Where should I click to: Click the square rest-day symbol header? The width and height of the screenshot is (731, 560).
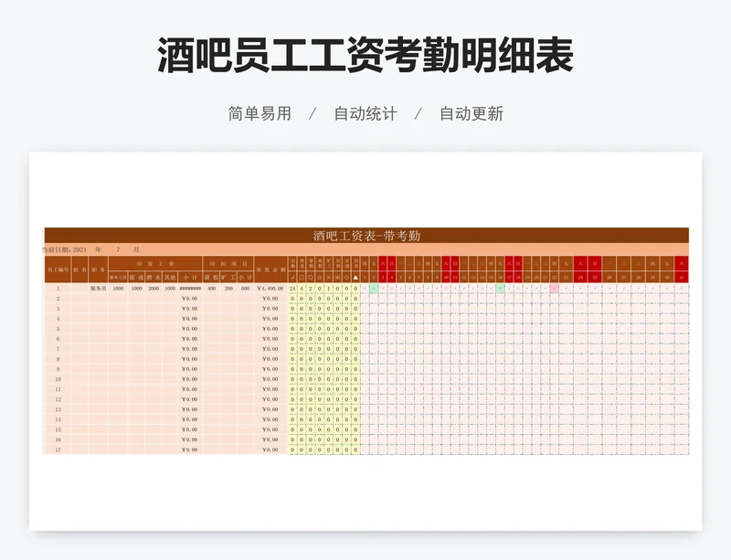click(302, 277)
